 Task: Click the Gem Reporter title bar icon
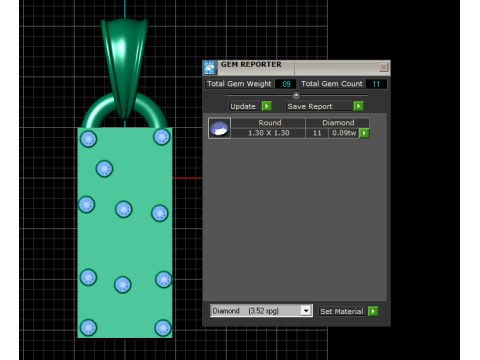210,68
